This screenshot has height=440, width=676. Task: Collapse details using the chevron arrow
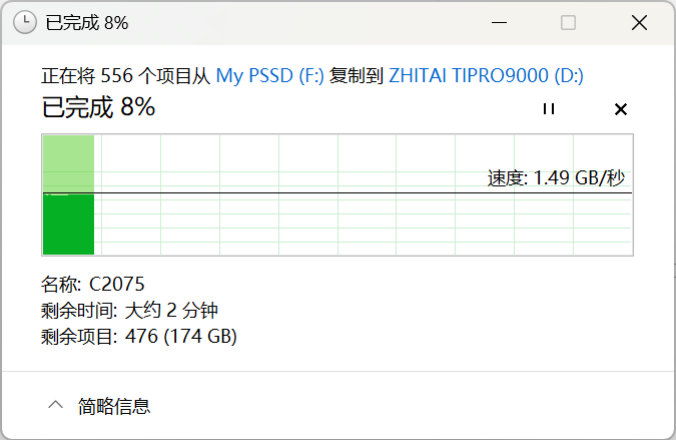[55, 405]
